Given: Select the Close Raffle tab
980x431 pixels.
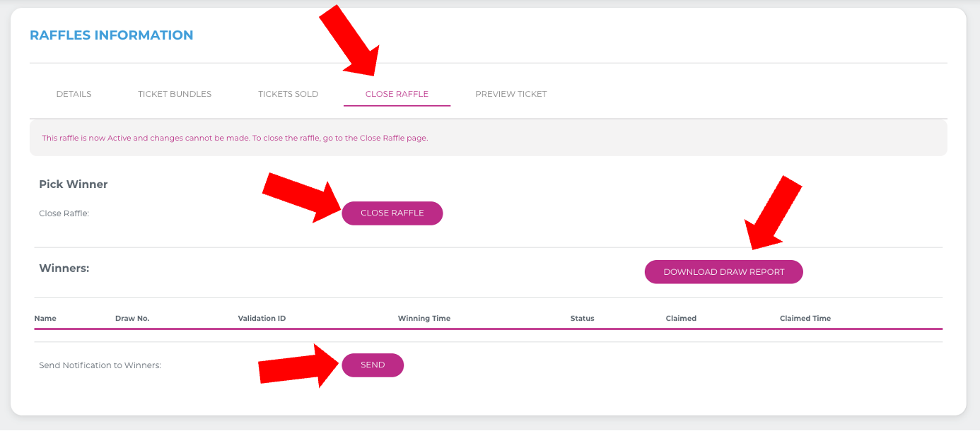Looking at the screenshot, I should pos(397,94).
